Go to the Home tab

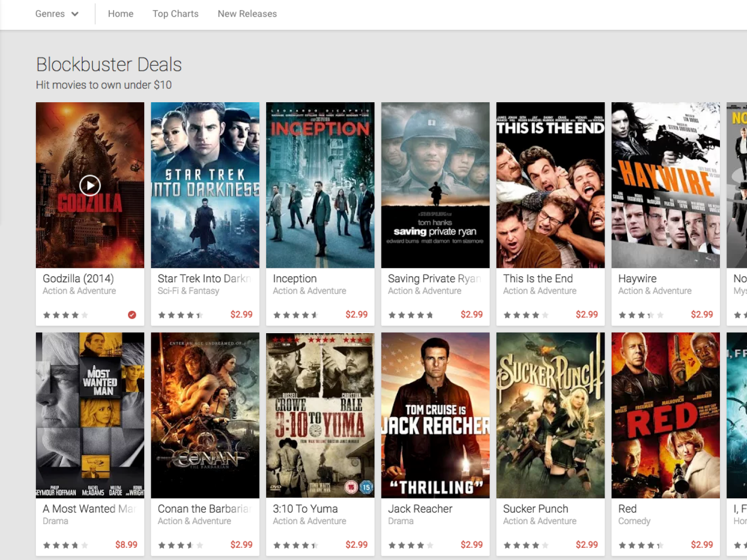120,14
